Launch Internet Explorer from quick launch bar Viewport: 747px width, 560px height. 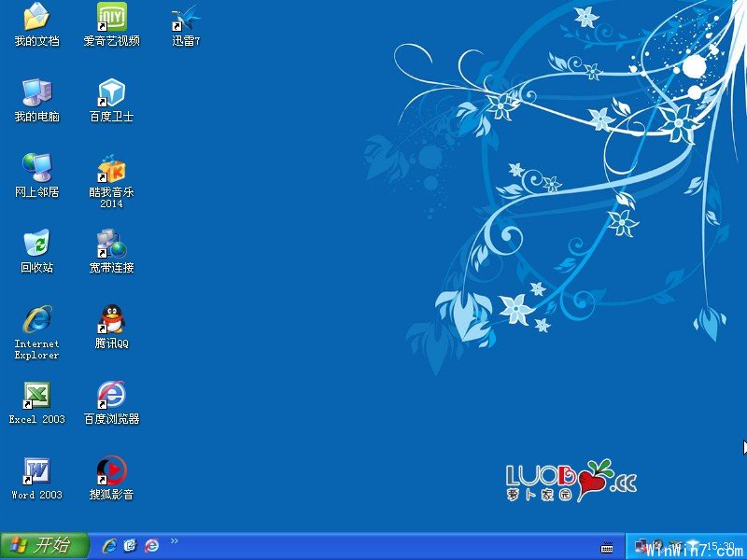click(109, 546)
